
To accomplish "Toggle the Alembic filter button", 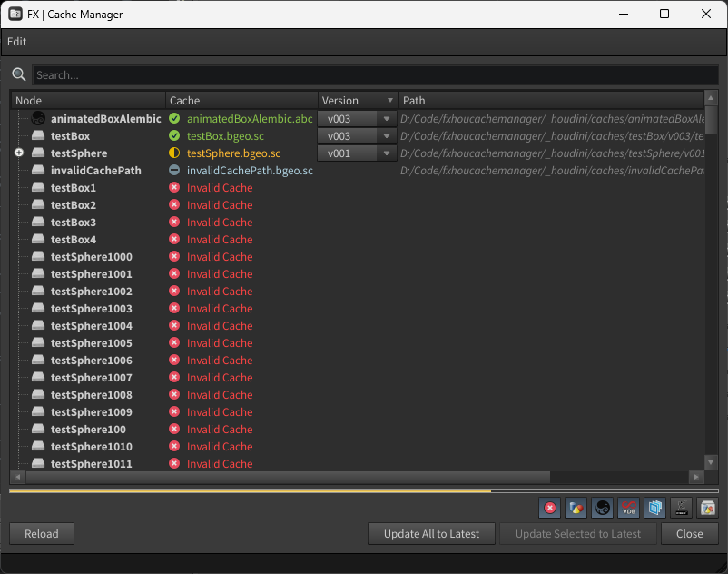I will 602,508.
